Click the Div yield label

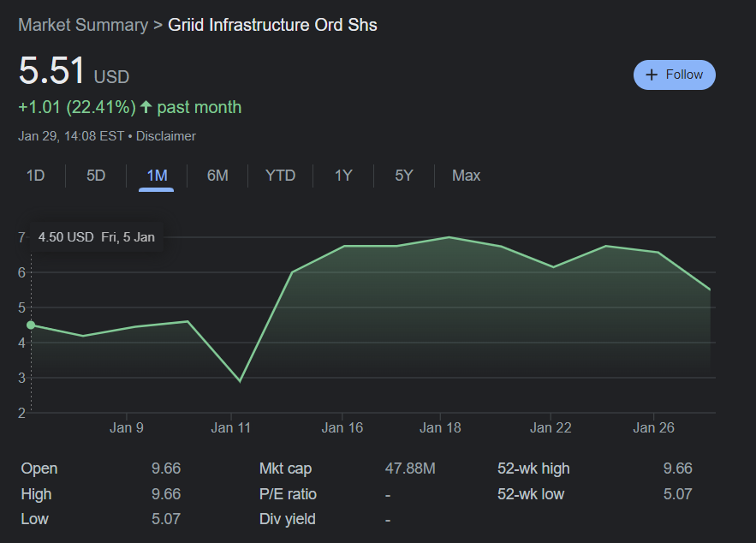(x=288, y=519)
